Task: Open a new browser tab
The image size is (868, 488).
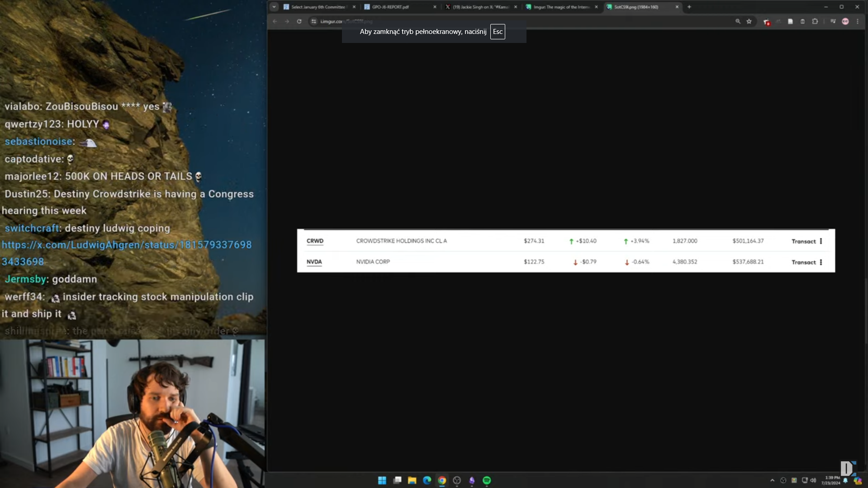Action: point(689,7)
